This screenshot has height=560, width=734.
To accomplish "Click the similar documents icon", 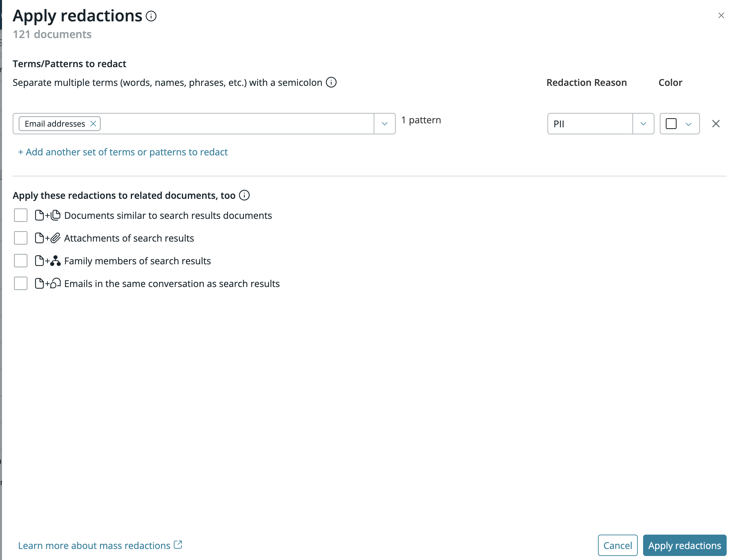I will tap(56, 215).
